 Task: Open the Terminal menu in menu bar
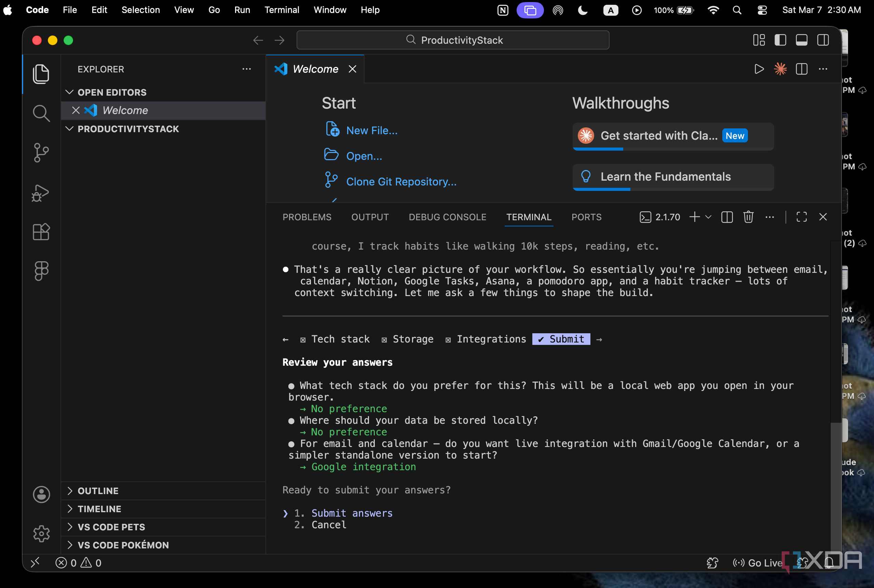(x=282, y=10)
